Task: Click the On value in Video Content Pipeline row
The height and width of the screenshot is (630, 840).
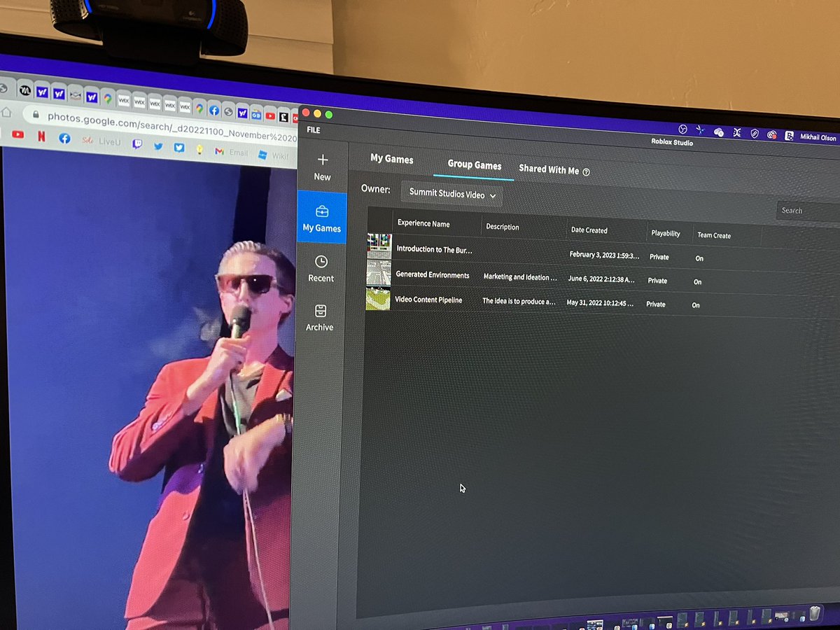Action: tap(696, 305)
